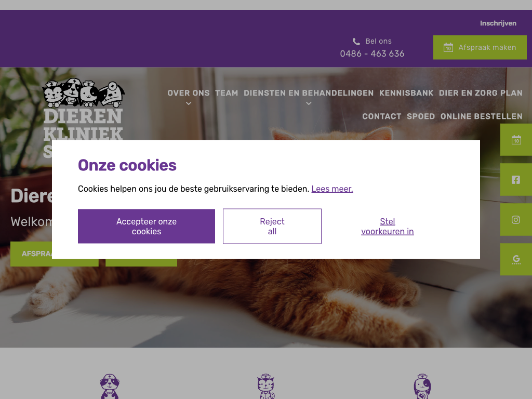The image size is (532, 399).
Task: Click the Reject all button
Action: (272, 227)
